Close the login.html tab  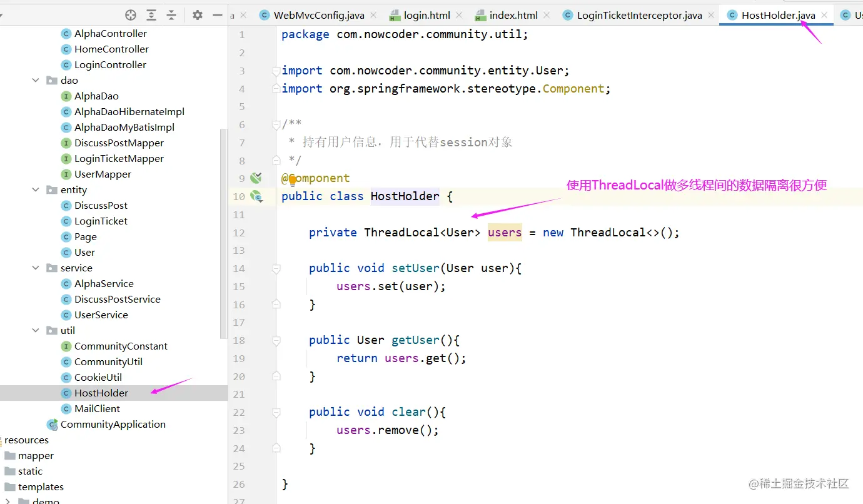coord(459,15)
